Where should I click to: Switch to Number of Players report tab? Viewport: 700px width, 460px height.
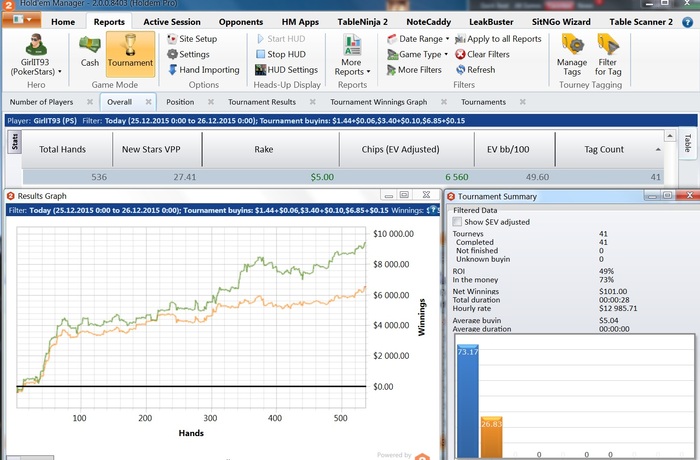42,102
